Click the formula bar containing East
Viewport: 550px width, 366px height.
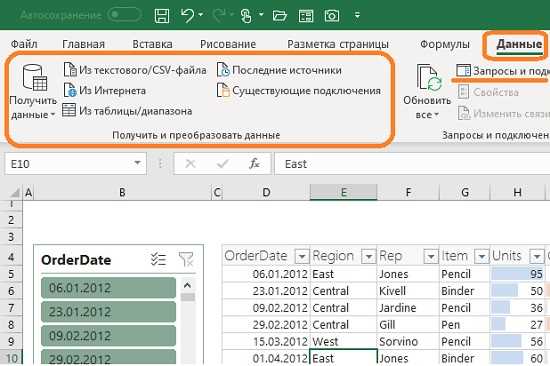click(412, 164)
